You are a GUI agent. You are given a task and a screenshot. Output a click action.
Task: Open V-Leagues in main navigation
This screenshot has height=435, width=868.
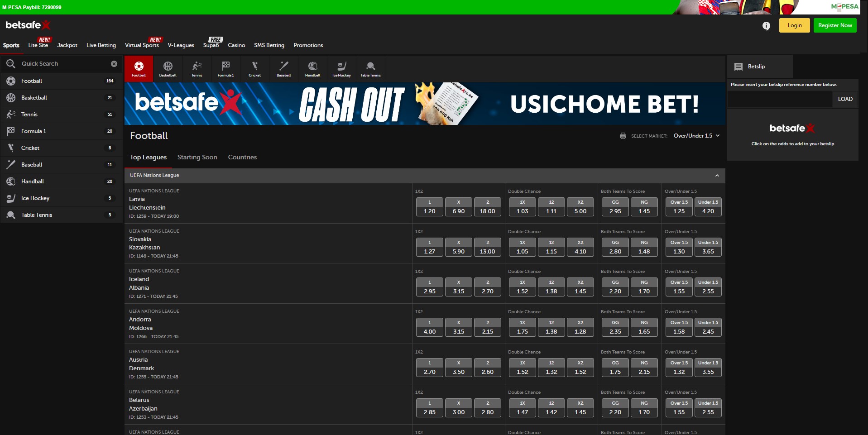click(x=181, y=45)
